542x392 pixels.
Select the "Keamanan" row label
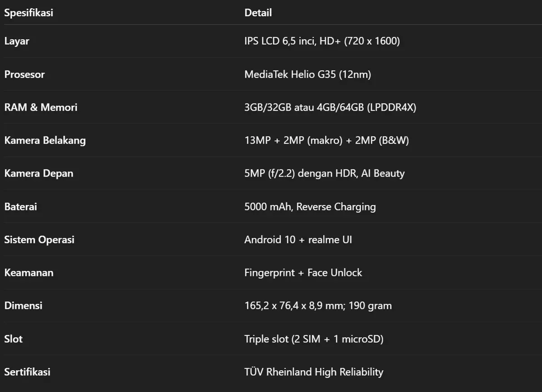pos(28,272)
